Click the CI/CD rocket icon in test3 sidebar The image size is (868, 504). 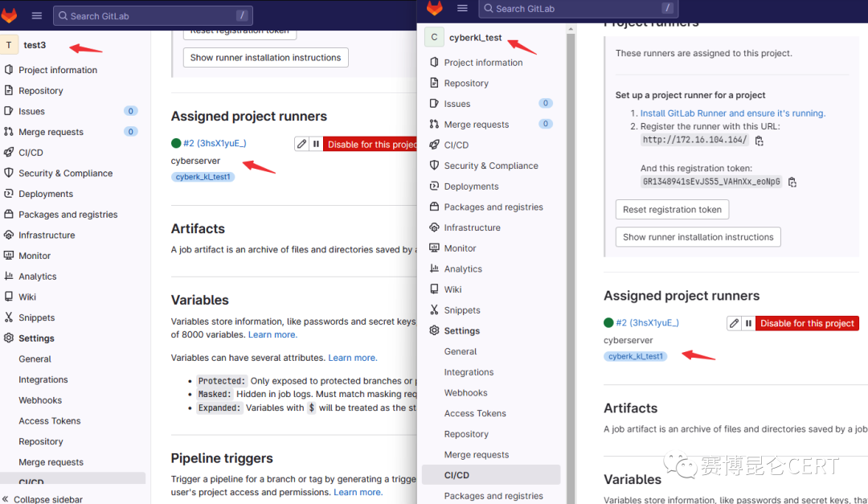click(x=8, y=152)
